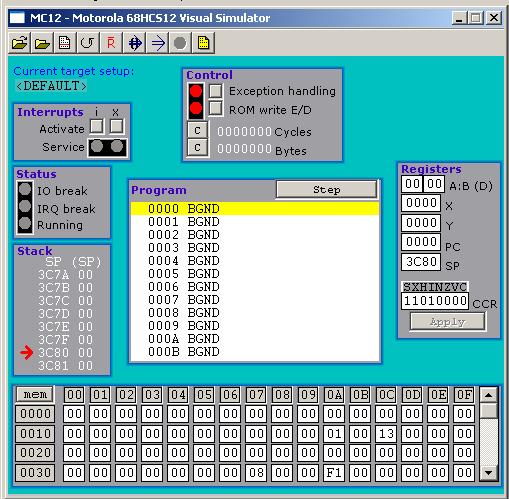
Task: Click stack entry 3C7A
Action: pyautogui.click(x=65, y=275)
